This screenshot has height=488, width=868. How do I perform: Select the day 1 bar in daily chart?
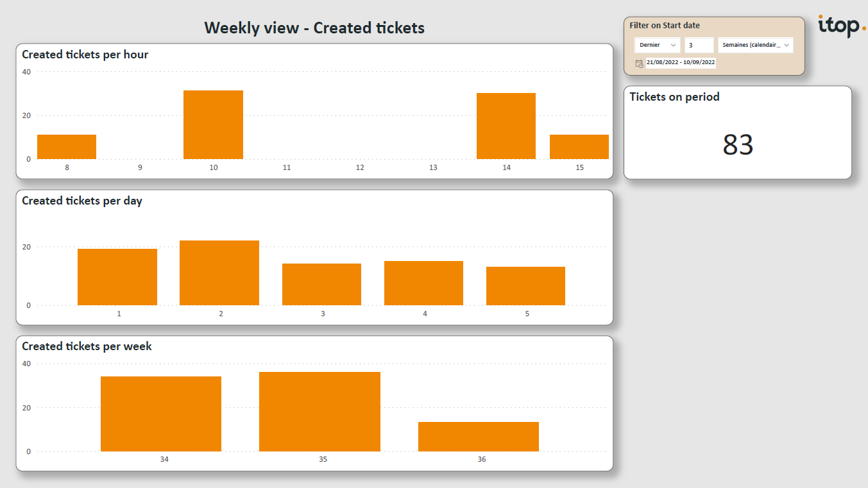tap(117, 277)
